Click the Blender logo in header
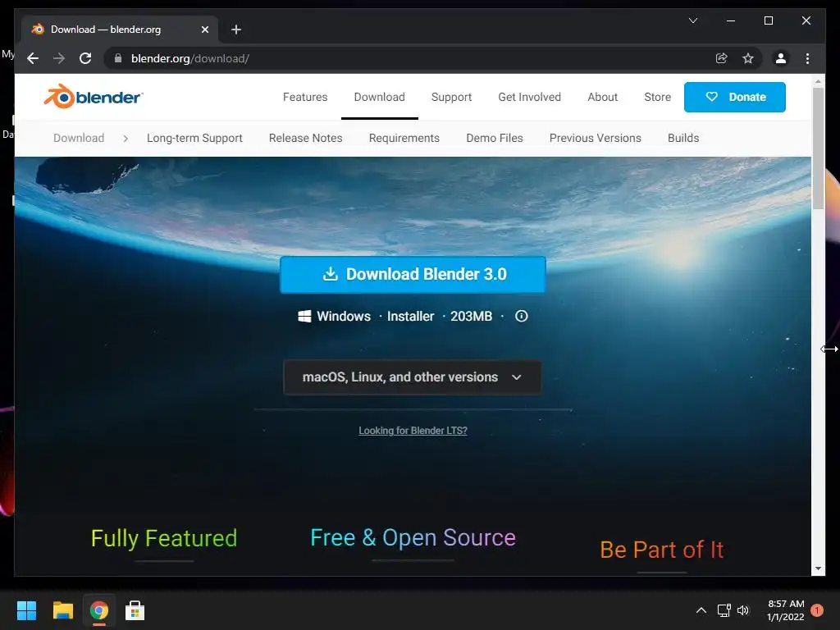 [x=94, y=97]
